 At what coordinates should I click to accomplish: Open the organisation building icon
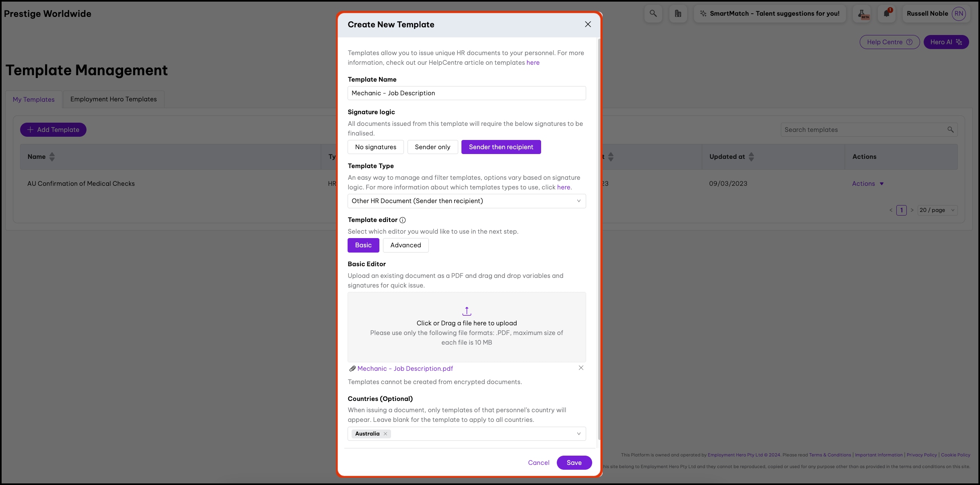pyautogui.click(x=678, y=14)
